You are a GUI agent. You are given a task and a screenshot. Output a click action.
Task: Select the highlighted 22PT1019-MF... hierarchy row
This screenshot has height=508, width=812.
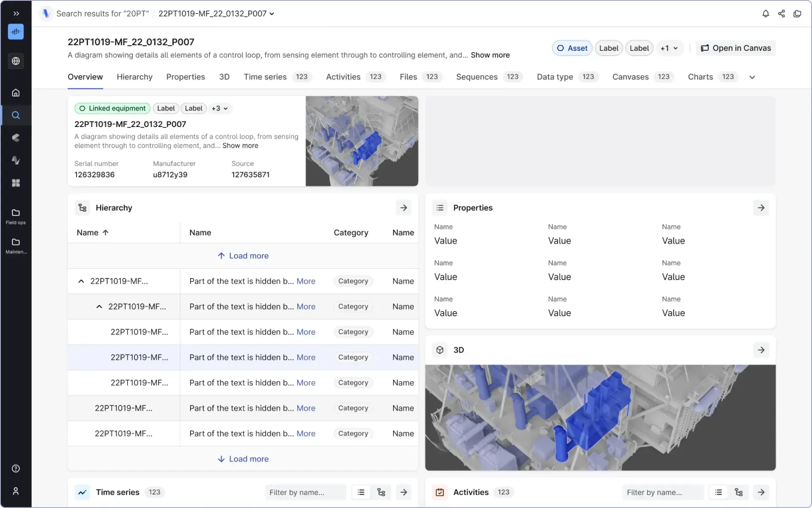(x=243, y=357)
